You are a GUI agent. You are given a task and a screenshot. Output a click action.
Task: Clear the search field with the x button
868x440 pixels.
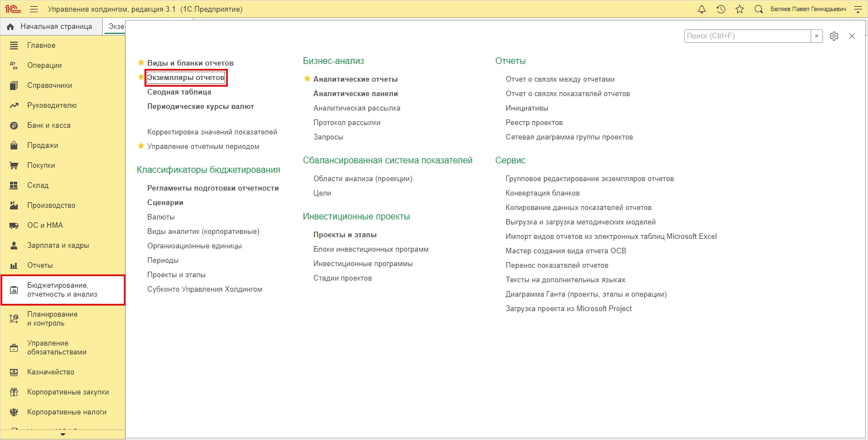click(816, 36)
